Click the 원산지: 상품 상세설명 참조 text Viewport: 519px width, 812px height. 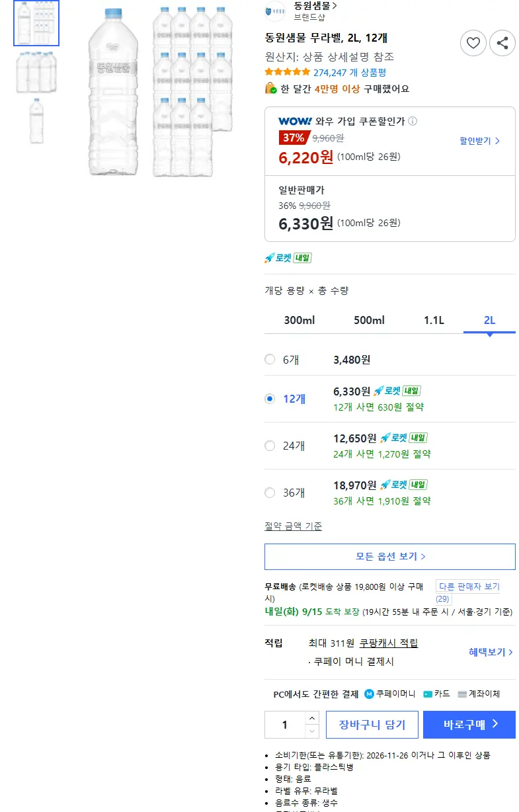(x=329, y=57)
